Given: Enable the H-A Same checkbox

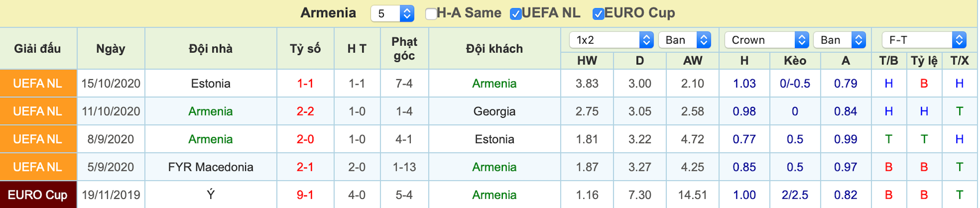Looking at the screenshot, I should pos(431,14).
